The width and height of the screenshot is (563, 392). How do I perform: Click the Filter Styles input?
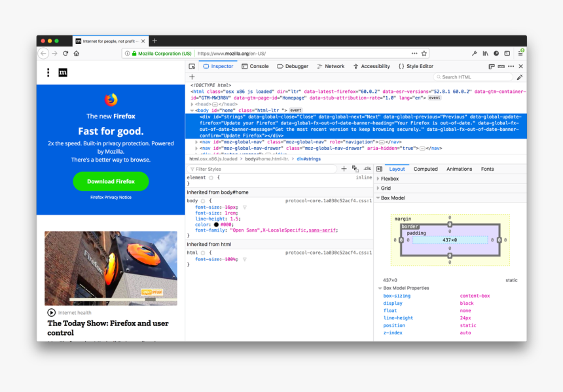(x=262, y=169)
